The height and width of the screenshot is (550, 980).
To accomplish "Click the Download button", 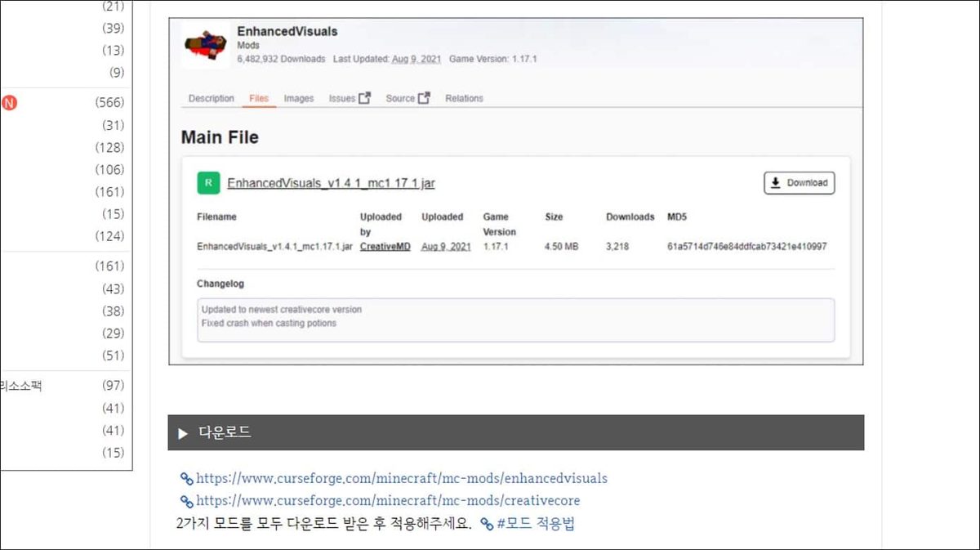I will 800,183.
